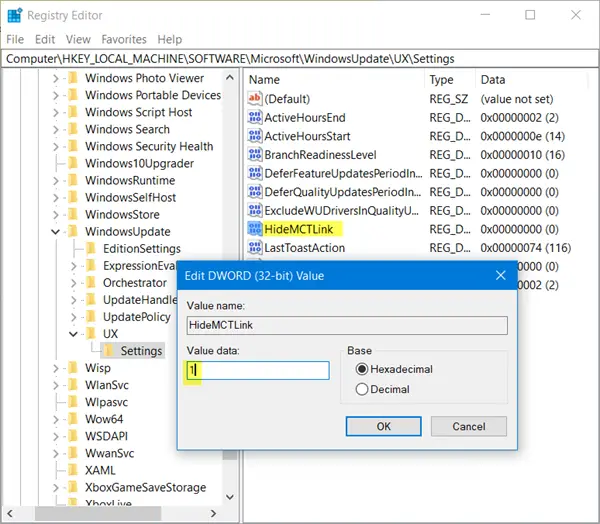
Task: Expand the Windows Search node
Action: point(56,129)
